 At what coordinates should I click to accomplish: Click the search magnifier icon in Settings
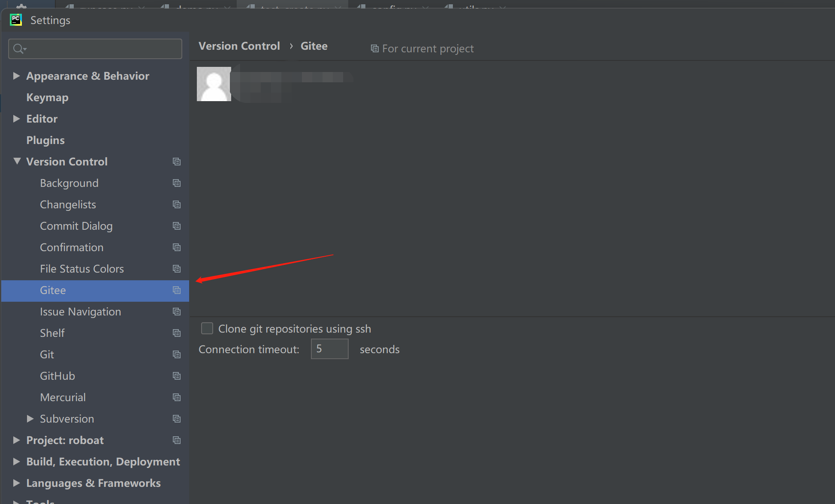tap(19, 49)
